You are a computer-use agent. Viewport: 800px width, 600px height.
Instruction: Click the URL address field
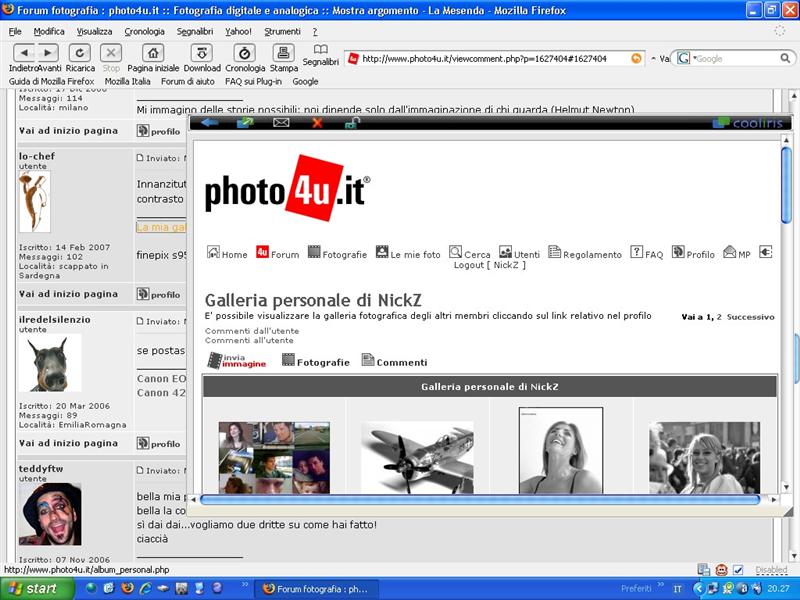(x=494, y=59)
